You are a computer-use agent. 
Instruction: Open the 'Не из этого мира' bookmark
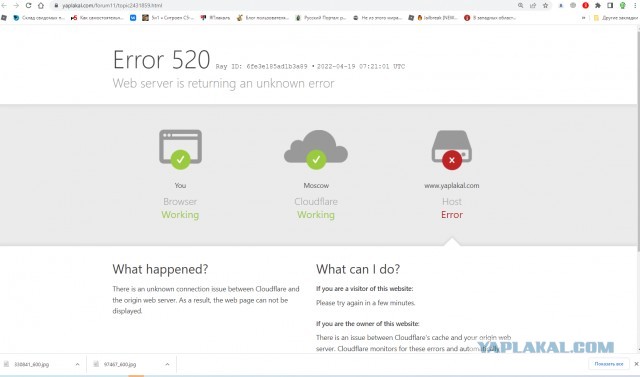pyautogui.click(x=378, y=18)
